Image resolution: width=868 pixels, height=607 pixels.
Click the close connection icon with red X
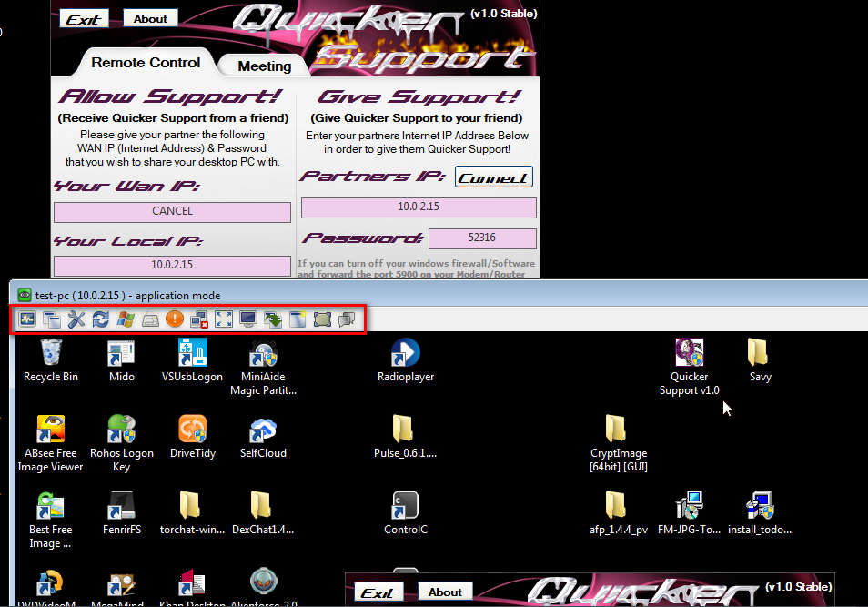point(199,319)
